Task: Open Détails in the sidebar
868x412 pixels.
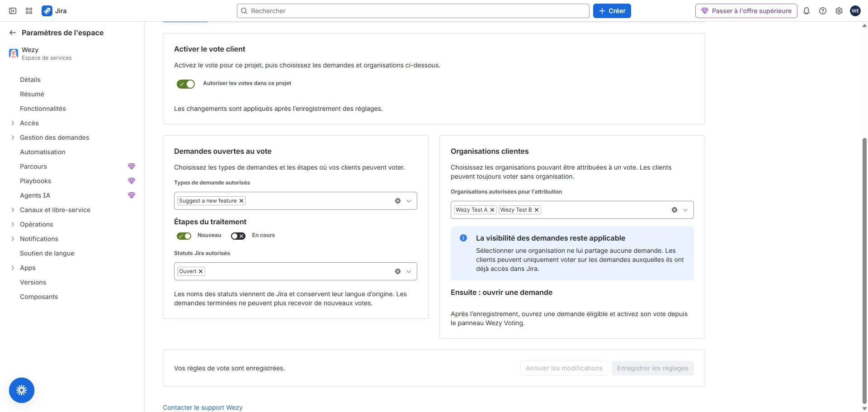Action: tap(30, 80)
